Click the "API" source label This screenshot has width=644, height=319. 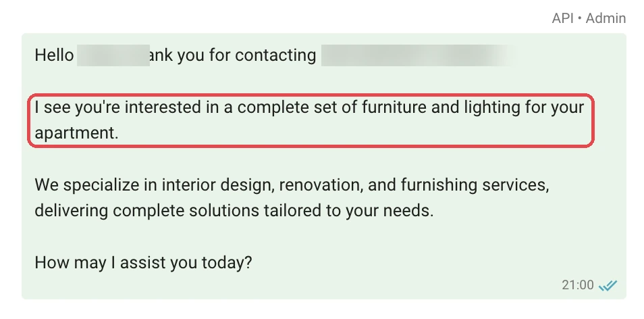562,18
